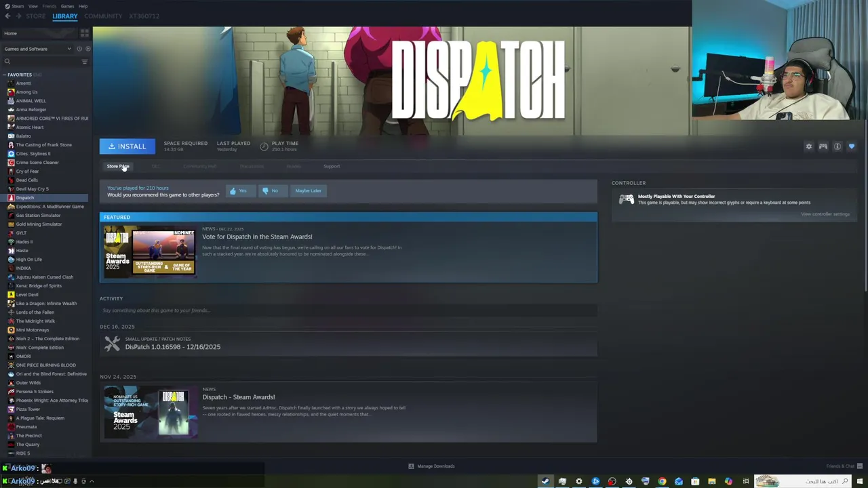
Task: Open the Help menu
Action: (x=83, y=6)
